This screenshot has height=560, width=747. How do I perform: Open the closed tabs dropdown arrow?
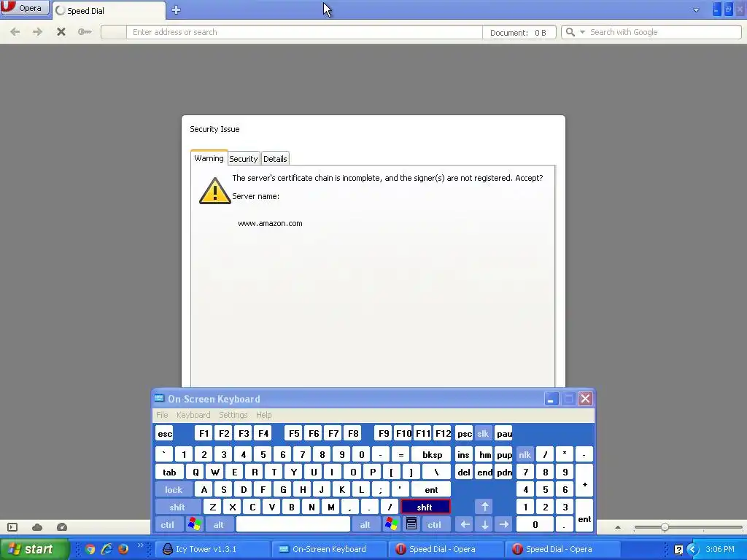pos(696,10)
